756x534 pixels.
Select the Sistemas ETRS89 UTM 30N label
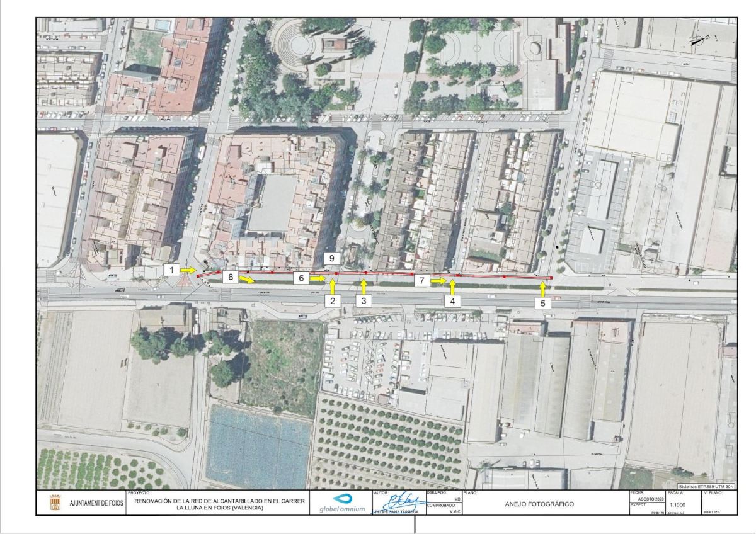[706, 487]
